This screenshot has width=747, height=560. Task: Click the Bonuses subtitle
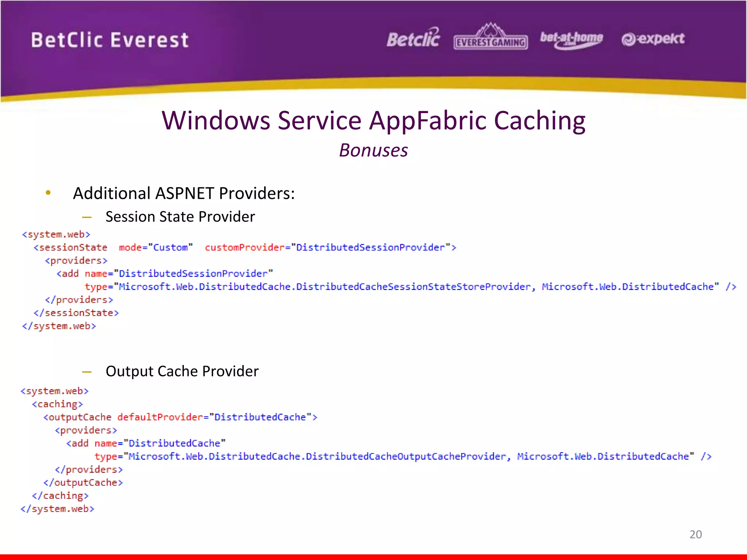click(373, 150)
